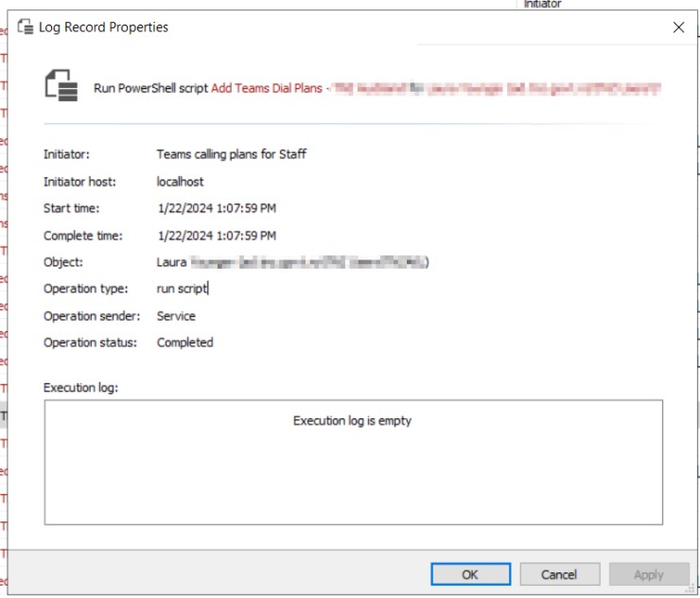Click the 'run script' operation type field

tap(182, 289)
